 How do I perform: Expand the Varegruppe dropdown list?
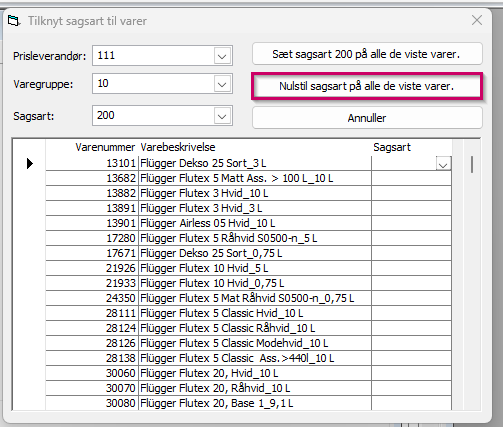point(222,84)
